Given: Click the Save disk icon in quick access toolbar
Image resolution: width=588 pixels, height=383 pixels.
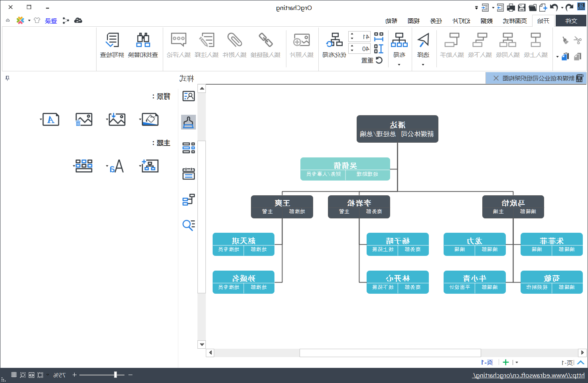Looking at the screenshot, I should 521,8.
